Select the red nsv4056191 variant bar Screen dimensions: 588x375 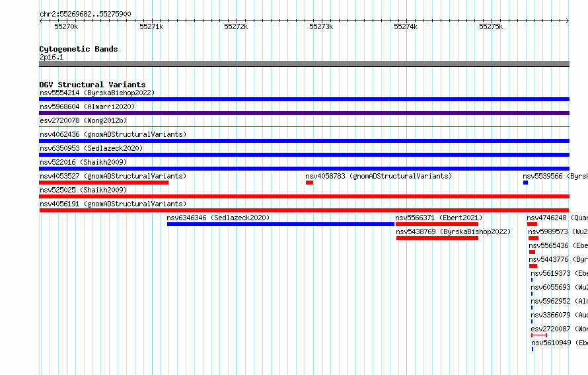pos(304,210)
